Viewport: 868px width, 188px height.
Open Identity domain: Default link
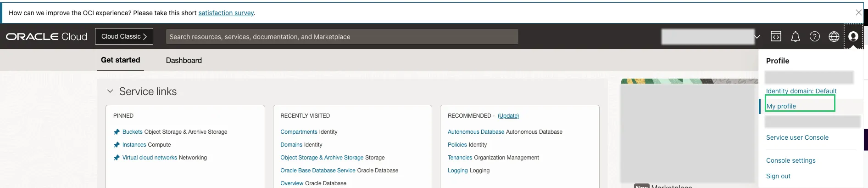801,91
